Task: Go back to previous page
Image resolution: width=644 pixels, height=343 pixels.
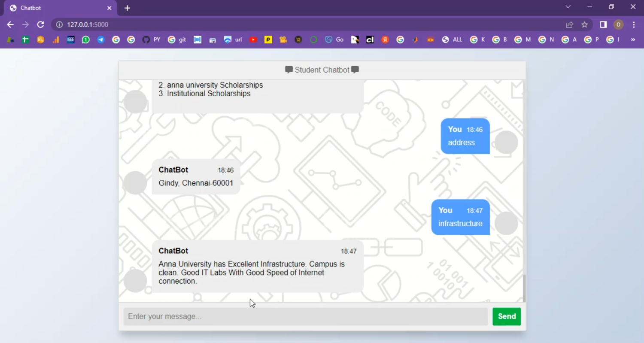Action: point(10,24)
